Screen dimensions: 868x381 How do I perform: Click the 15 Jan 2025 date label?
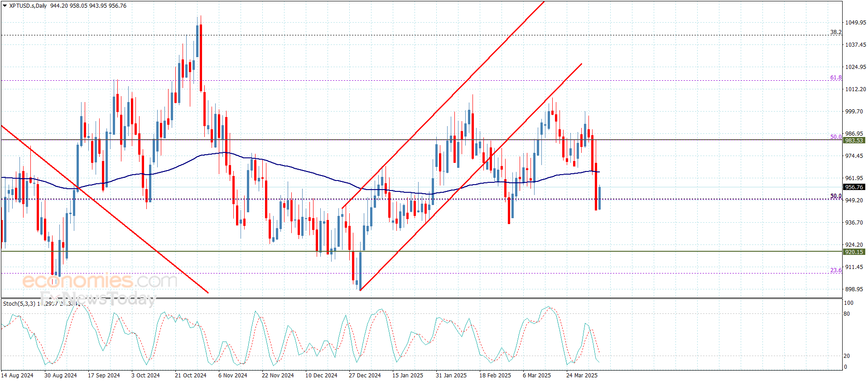click(x=408, y=375)
